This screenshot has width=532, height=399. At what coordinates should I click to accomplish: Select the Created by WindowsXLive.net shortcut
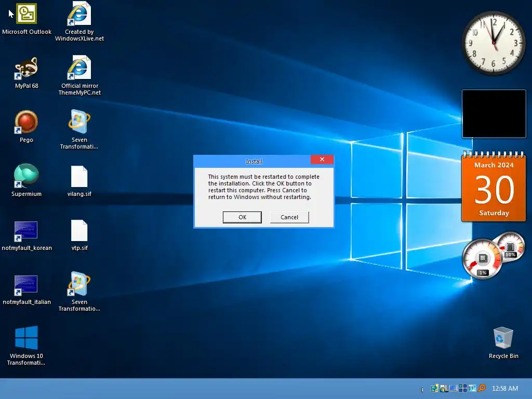(79, 21)
